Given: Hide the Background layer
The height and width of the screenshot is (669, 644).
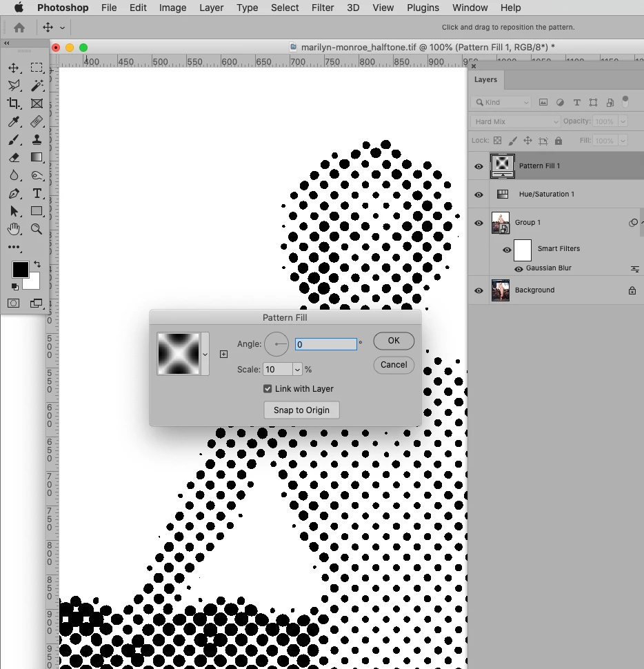Looking at the screenshot, I should tap(479, 290).
